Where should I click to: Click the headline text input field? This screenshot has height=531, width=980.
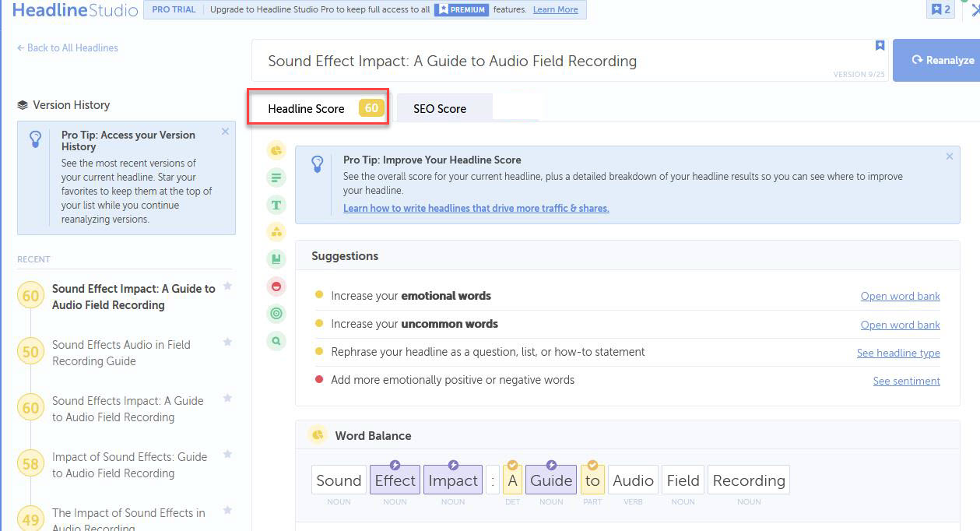click(x=545, y=61)
